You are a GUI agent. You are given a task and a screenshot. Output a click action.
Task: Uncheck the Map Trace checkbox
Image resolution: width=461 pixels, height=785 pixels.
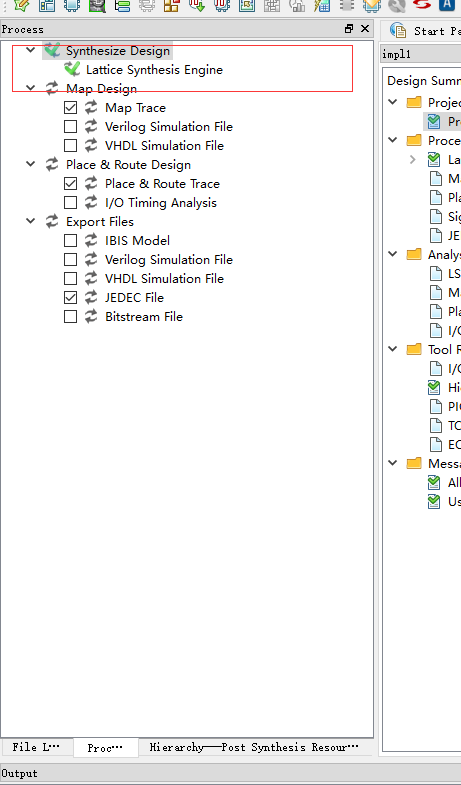pyautogui.click(x=71, y=108)
